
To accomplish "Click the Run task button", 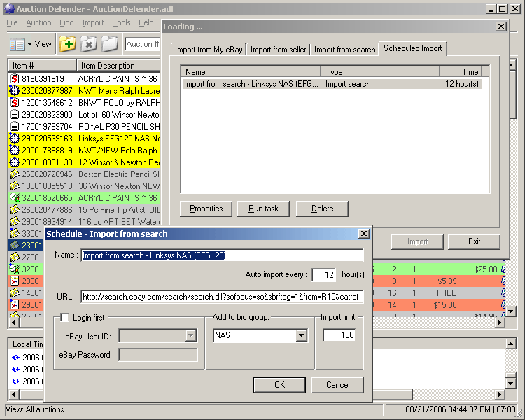I will (x=263, y=209).
